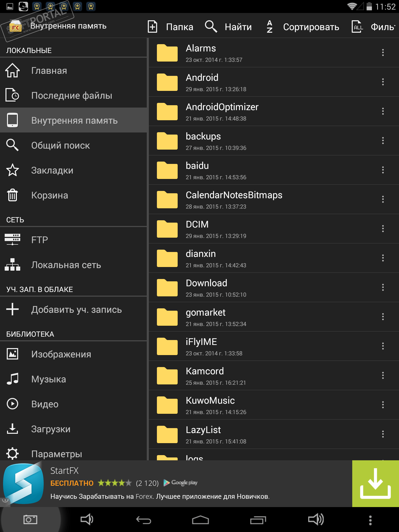Open the trash bin icon (Корзина)
The image size is (399, 532).
(12, 195)
